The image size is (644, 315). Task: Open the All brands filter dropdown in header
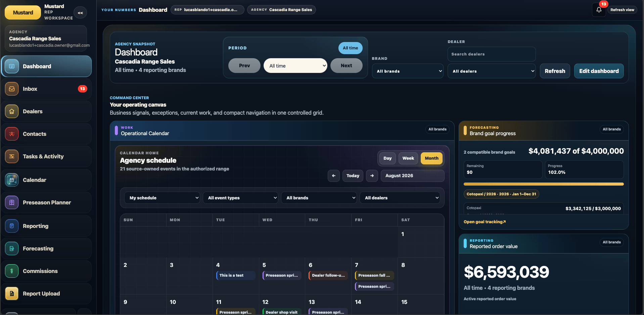[408, 71]
